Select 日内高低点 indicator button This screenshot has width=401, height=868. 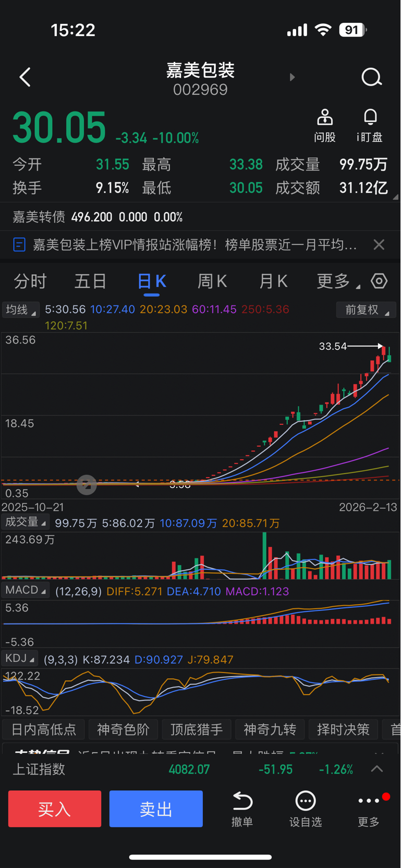pyautogui.click(x=44, y=729)
